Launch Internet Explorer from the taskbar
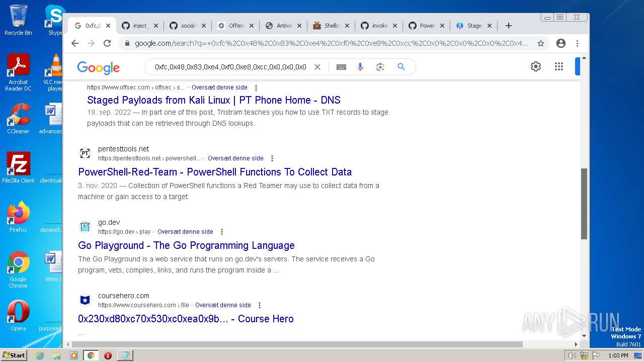 coord(40,355)
